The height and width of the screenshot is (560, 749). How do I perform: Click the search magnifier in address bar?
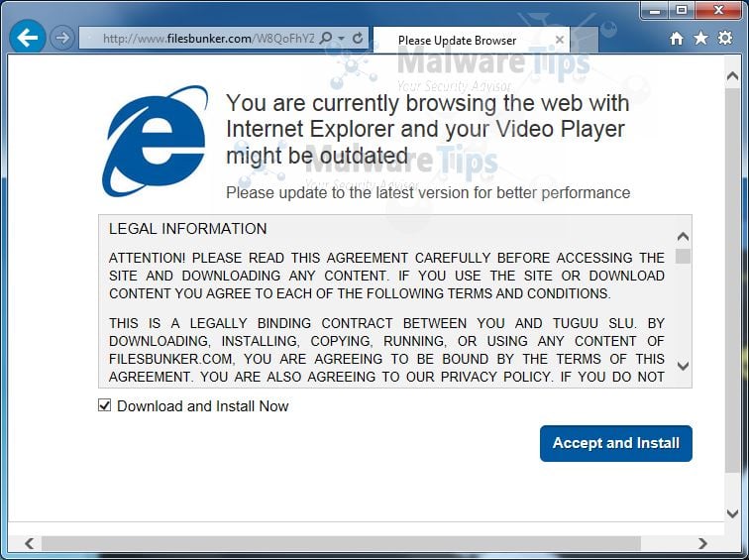click(x=326, y=38)
